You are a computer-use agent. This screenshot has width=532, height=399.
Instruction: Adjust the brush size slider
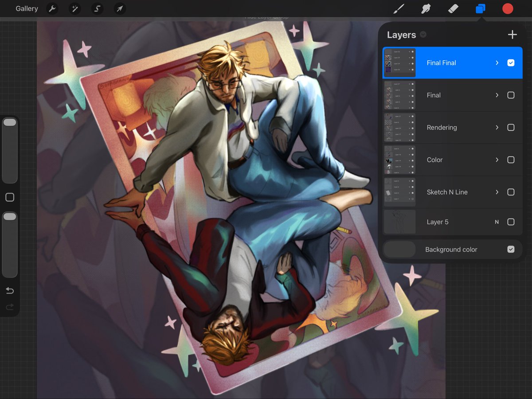point(10,150)
